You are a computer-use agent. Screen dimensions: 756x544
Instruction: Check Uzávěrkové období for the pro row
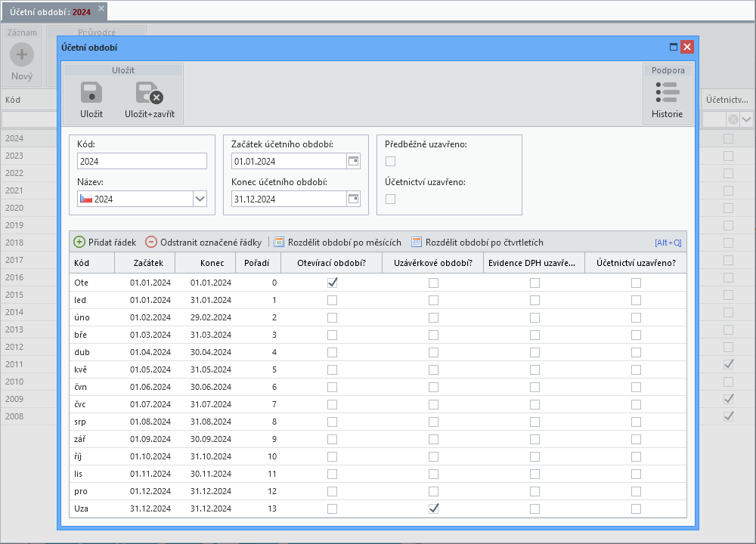click(433, 491)
